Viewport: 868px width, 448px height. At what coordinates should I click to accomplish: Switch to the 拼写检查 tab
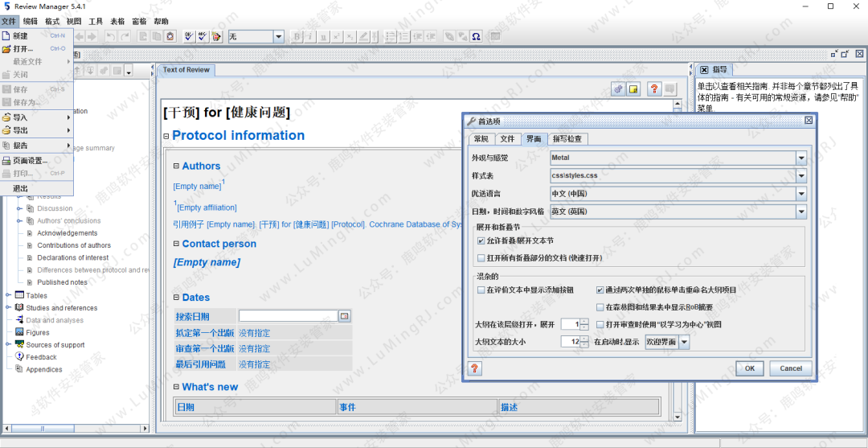click(567, 139)
